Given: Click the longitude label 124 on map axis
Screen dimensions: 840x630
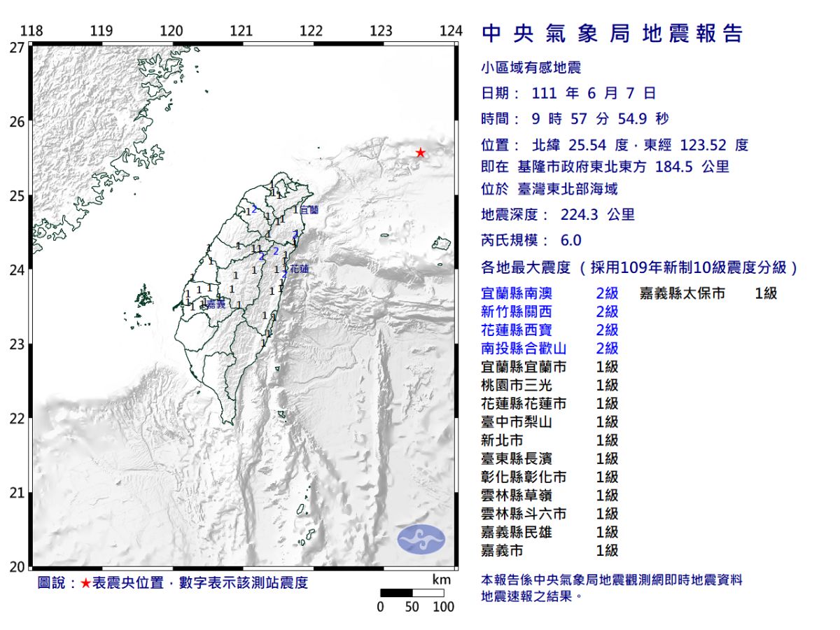Looking at the screenshot, I should coord(452,31).
